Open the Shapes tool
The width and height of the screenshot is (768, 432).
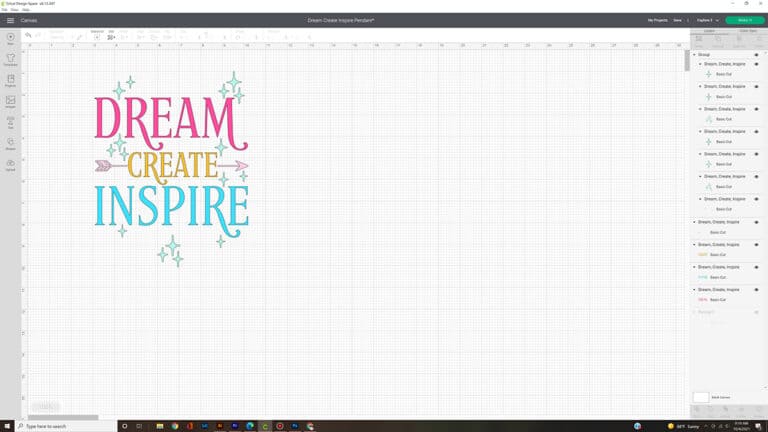10,144
